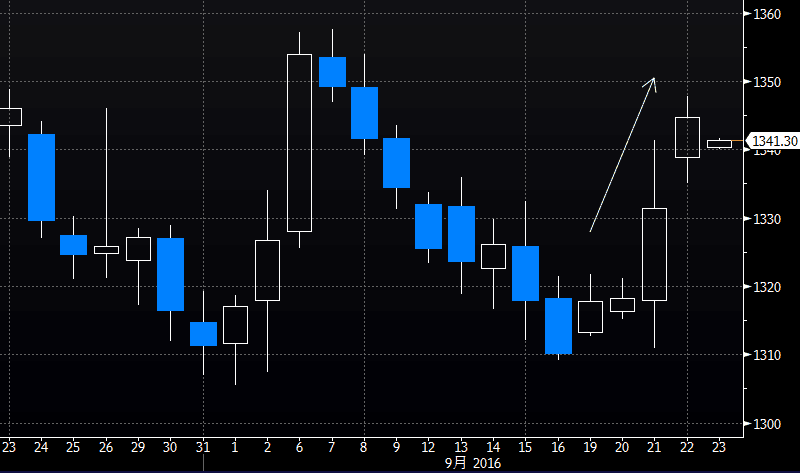The width and height of the screenshot is (800, 473).
Task: Click the hollow candle for September 2
Action: [267, 270]
